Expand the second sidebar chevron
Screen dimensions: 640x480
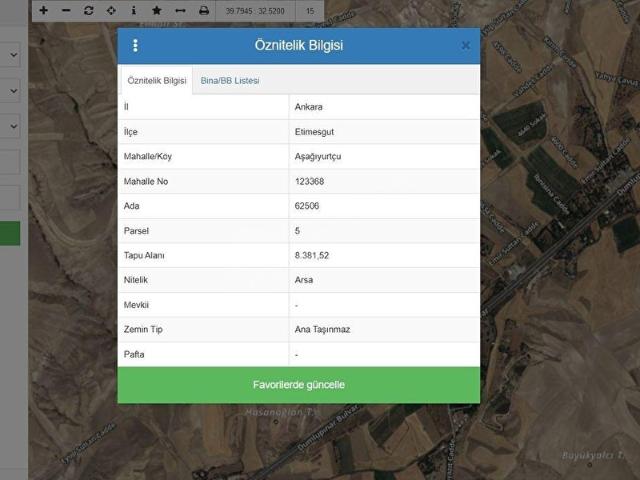tap(13, 91)
